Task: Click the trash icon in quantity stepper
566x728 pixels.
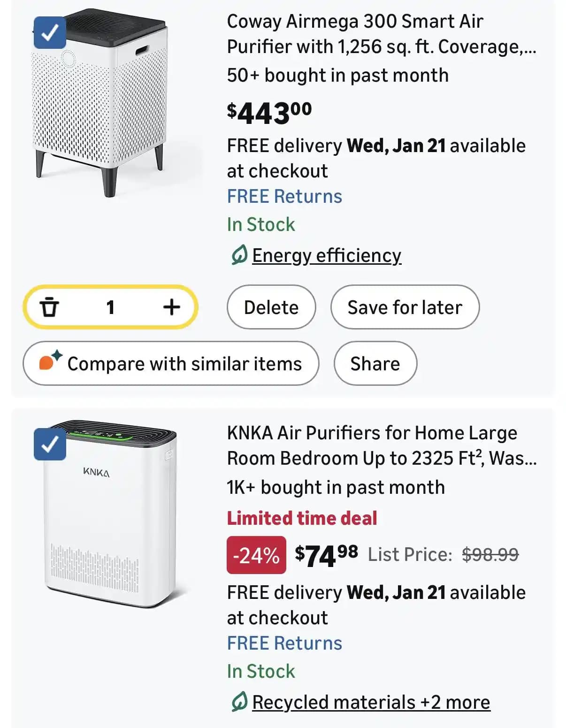Action: (49, 307)
